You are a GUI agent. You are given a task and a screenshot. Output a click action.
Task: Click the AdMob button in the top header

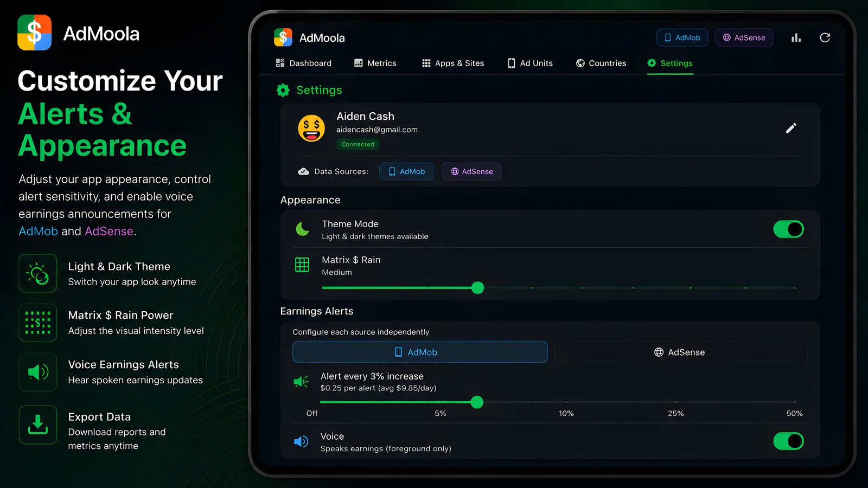[682, 37]
